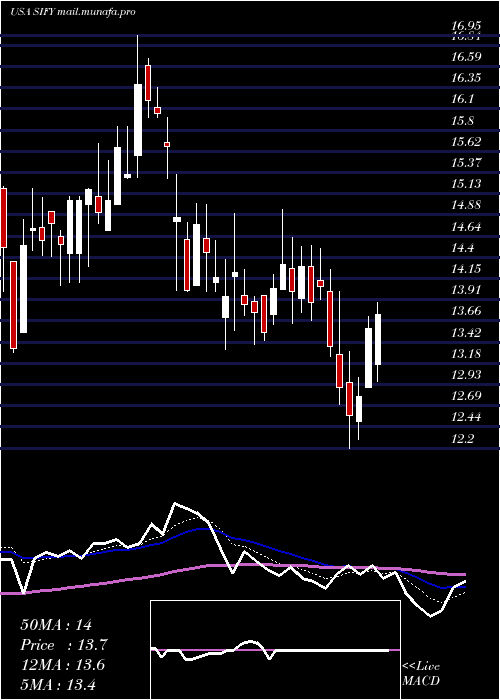Click the '5MA : 13.4' readout
500x700 pixels.
[58, 685]
